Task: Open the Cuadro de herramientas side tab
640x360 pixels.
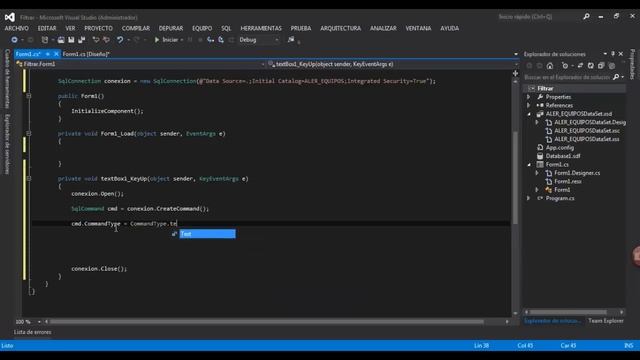Action: point(7,78)
